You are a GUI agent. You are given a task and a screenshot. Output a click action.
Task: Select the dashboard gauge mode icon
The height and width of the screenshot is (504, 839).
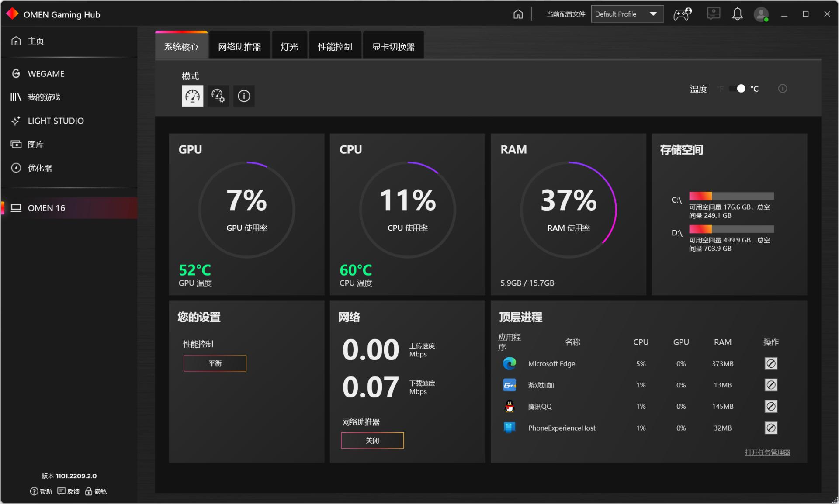coord(192,96)
